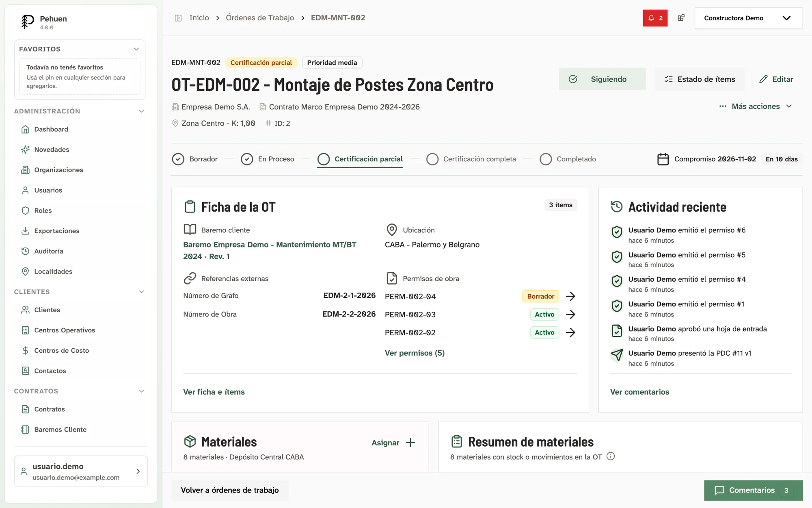Click the Estado de ítems button
812x508 pixels.
[700, 79]
